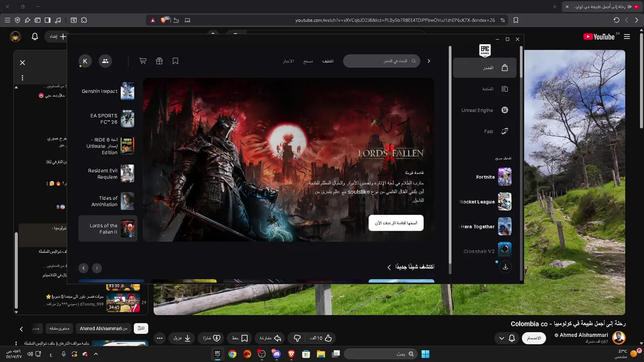Like the YouTube video
644x362 pixels.
coord(321,338)
